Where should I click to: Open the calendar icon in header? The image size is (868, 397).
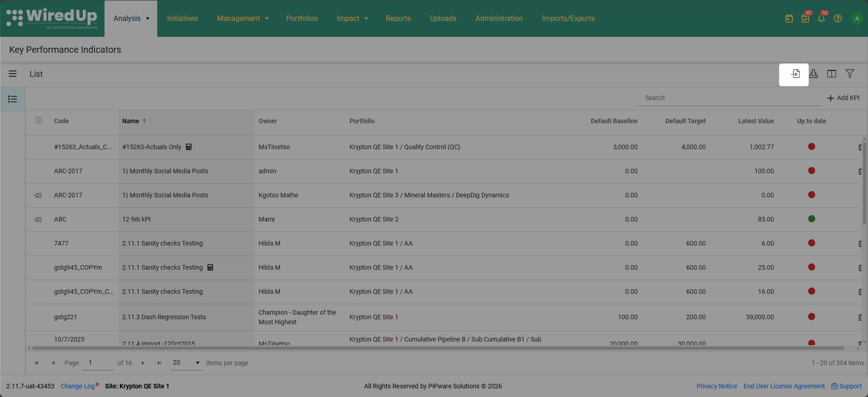[789, 19]
